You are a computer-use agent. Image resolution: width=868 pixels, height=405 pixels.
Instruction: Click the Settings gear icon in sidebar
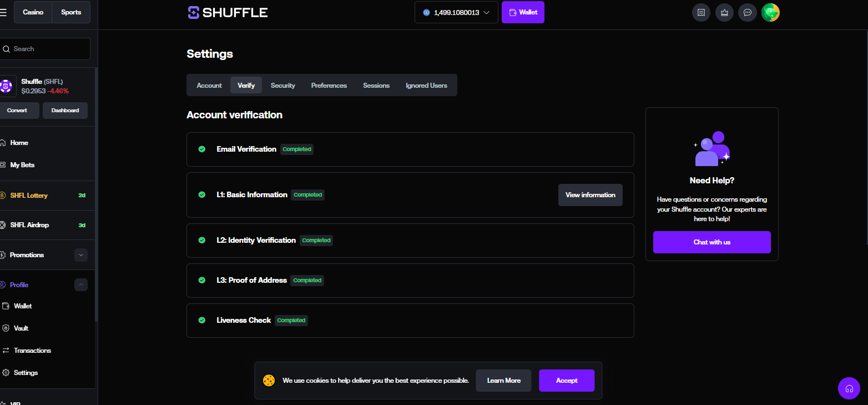6,373
